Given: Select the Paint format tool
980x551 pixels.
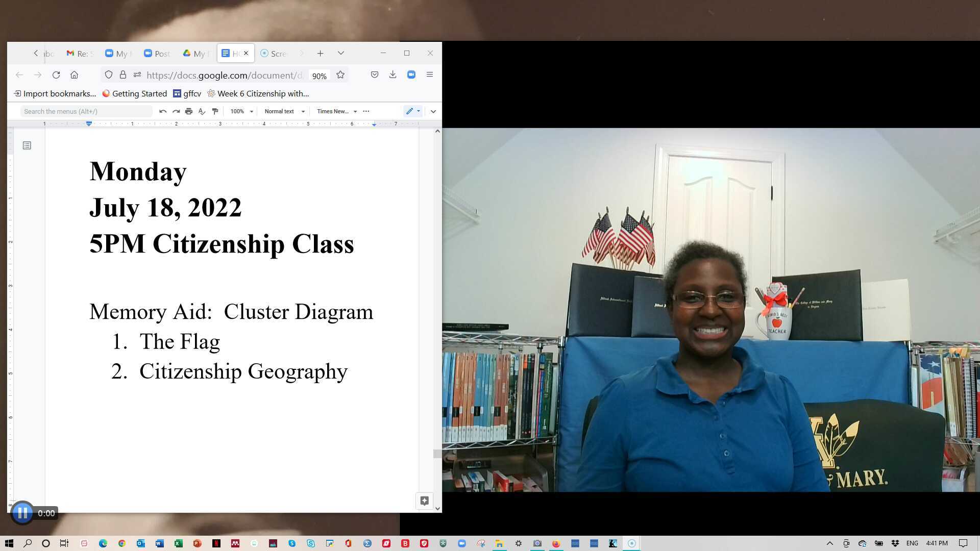Looking at the screenshot, I should point(215,111).
